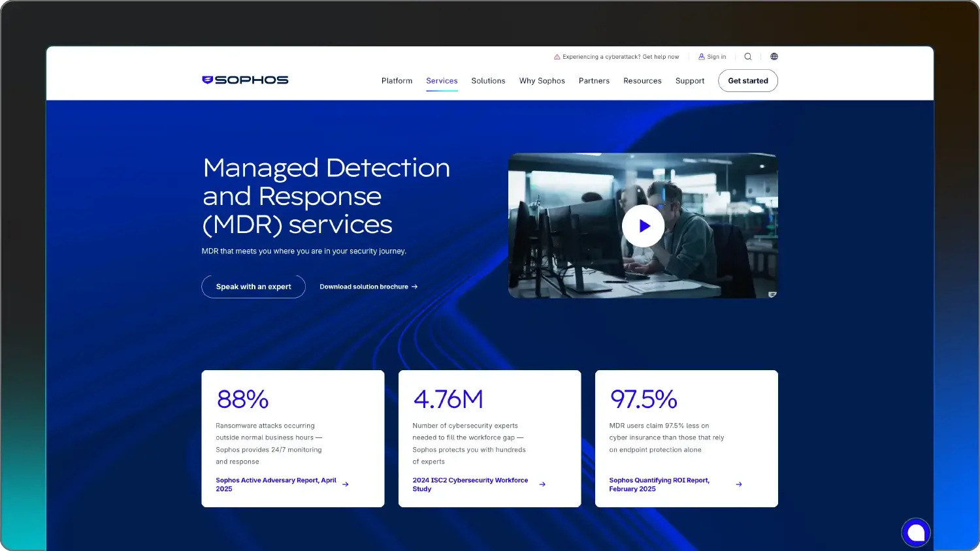Viewport: 980px width, 551px height.
Task: Click the arrow on Download solution brochure
Action: 414,287
